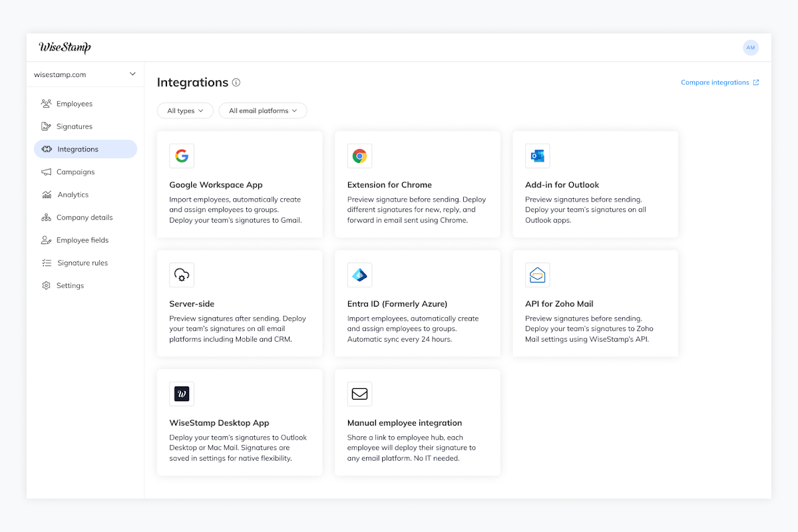Viewport: 798px width, 532px height.
Task: Click the Integrations puzzle icon in sidebar
Action: tap(47, 149)
